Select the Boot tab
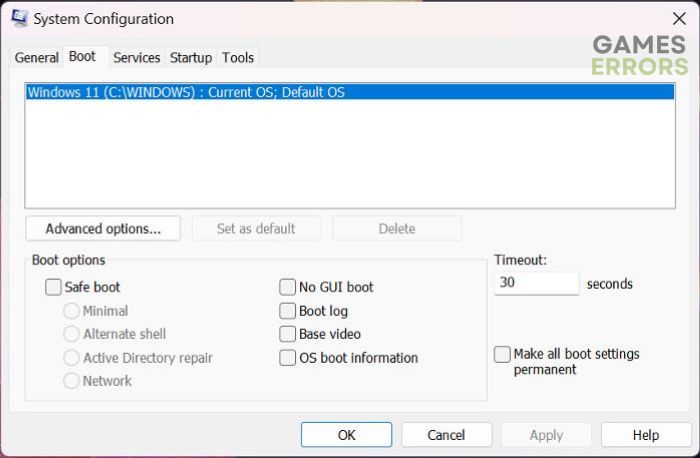This screenshot has height=458, width=700. [x=83, y=57]
